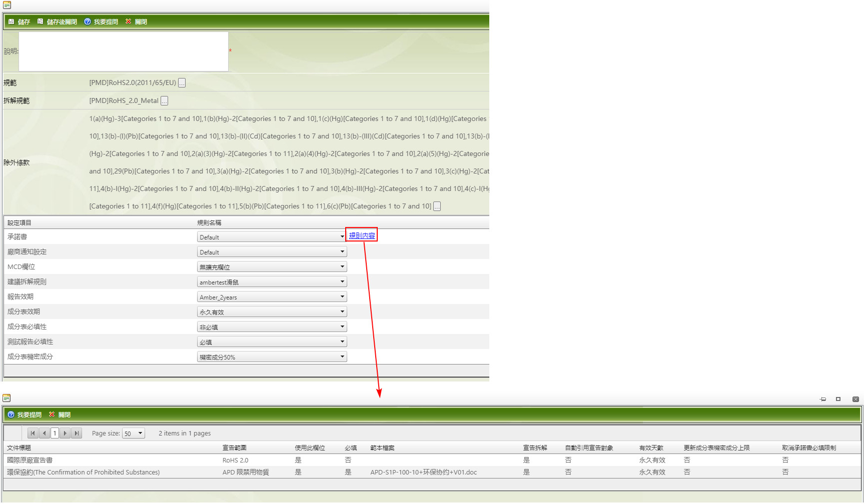This screenshot has width=866, height=504.
Task: Open the 測試報告必填性 dropdown
Action: click(272, 342)
